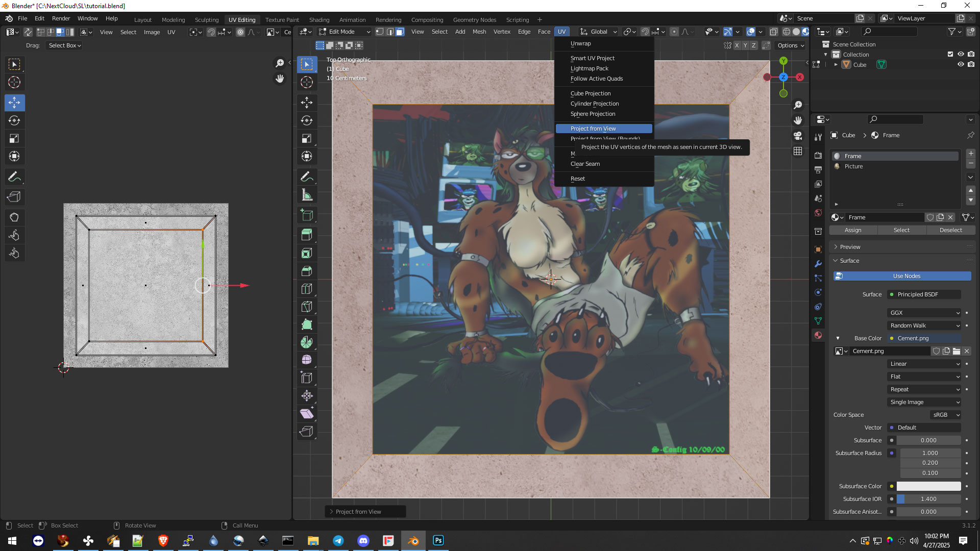Select the Shear tool
The width and height of the screenshot is (980, 551).
[307, 413]
